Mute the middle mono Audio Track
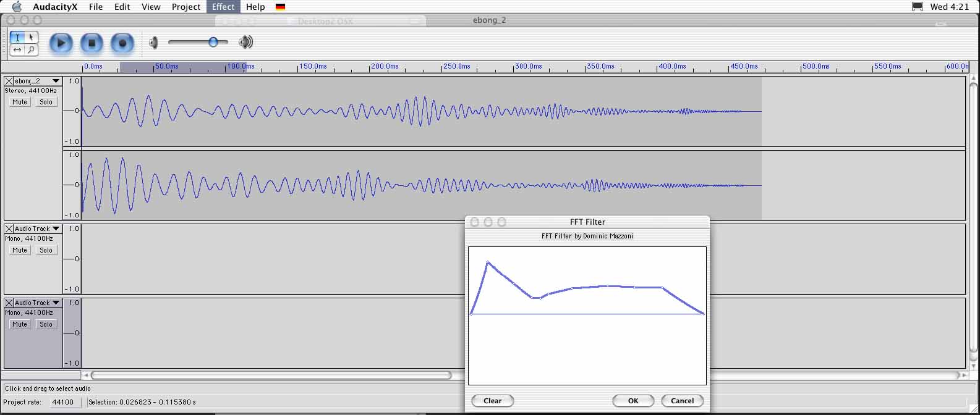Image resolution: width=980 pixels, height=415 pixels. [x=20, y=250]
